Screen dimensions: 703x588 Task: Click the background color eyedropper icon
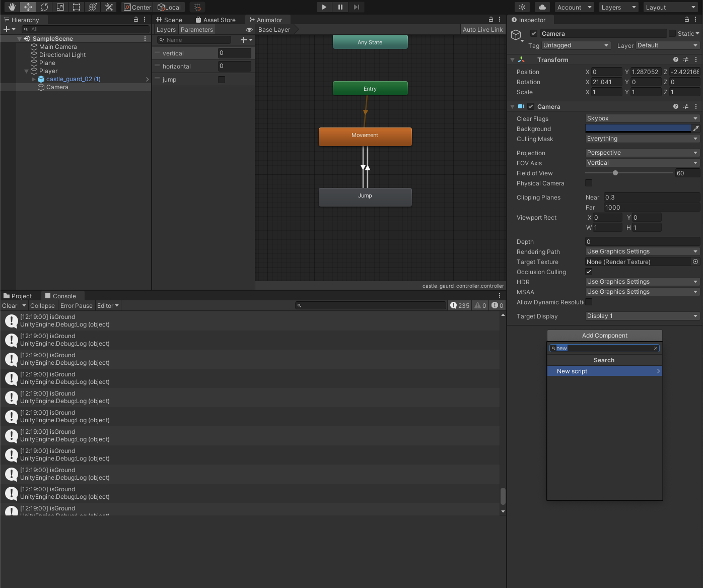(x=696, y=128)
